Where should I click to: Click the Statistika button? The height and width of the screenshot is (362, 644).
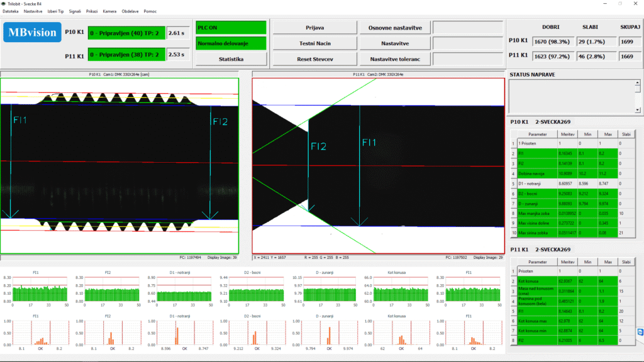click(x=231, y=59)
